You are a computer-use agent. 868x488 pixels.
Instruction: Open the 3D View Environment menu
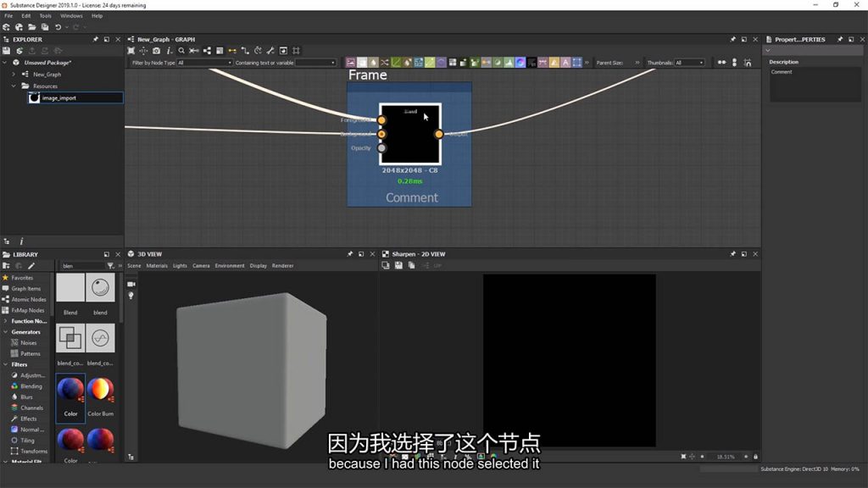(x=230, y=266)
